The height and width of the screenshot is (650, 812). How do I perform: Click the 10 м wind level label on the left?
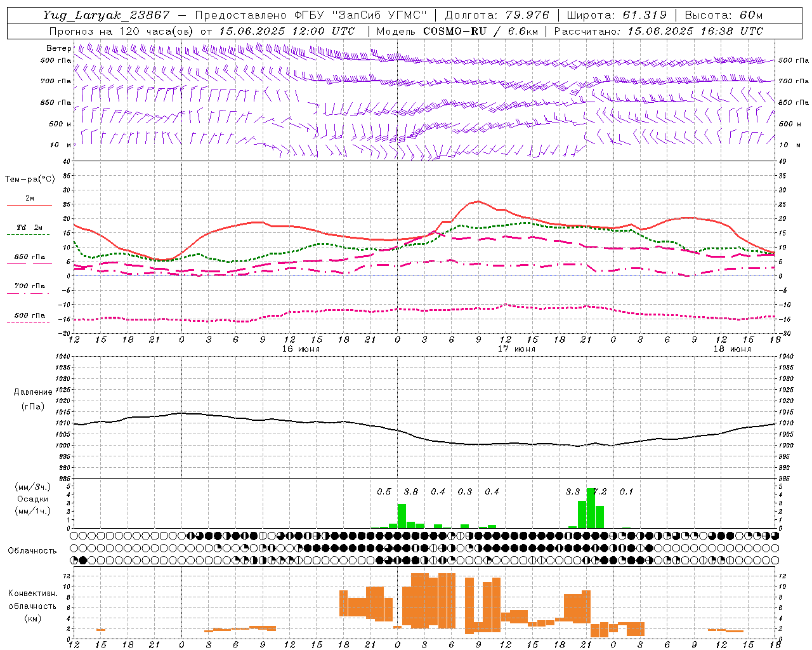coord(60,145)
